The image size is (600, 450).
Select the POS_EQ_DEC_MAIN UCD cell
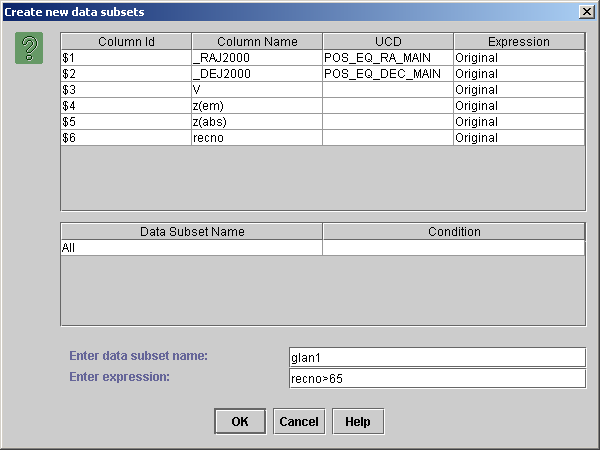388,73
